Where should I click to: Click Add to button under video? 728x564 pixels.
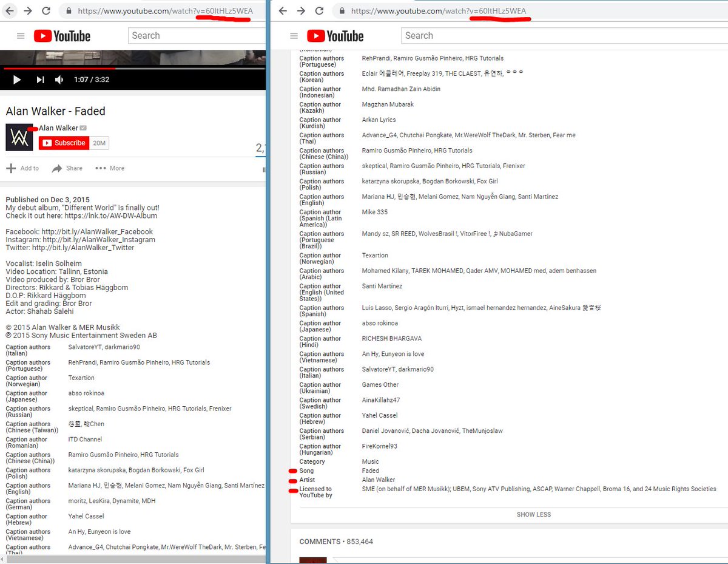(x=23, y=168)
